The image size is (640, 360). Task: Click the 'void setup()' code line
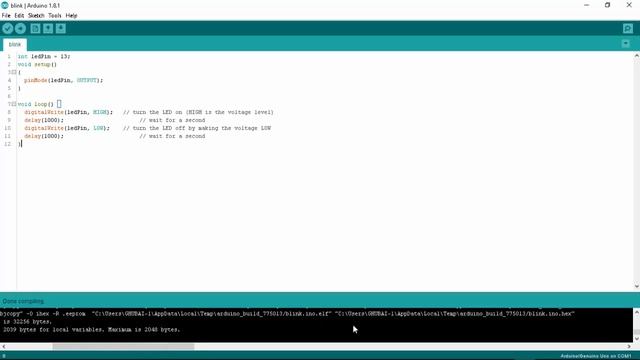click(37, 64)
